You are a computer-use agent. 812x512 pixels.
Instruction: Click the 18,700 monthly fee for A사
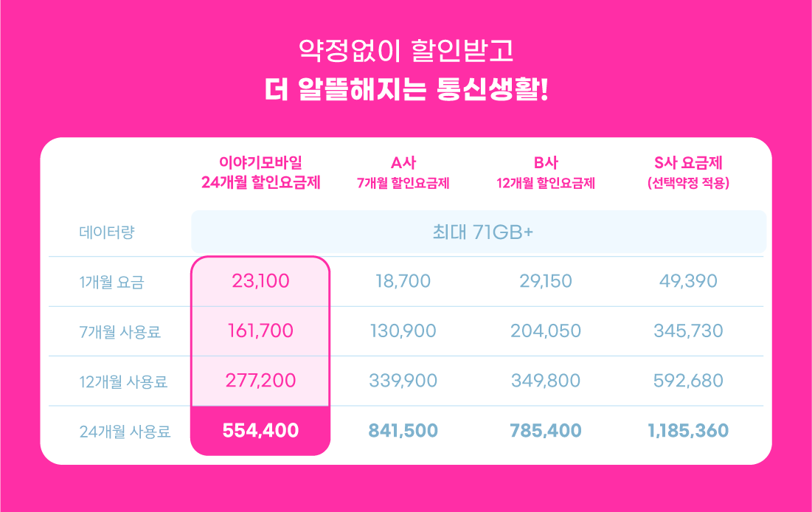tap(403, 281)
